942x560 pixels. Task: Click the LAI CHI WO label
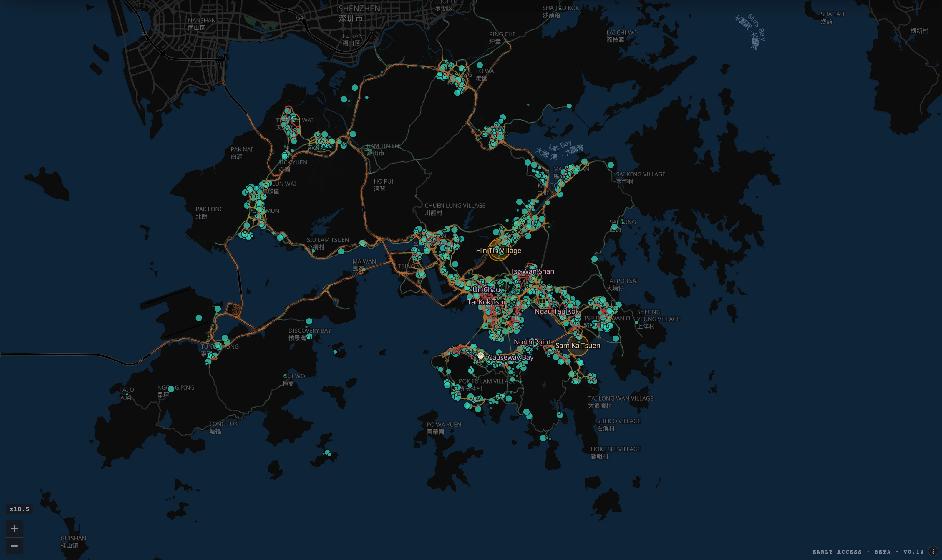[x=622, y=36]
